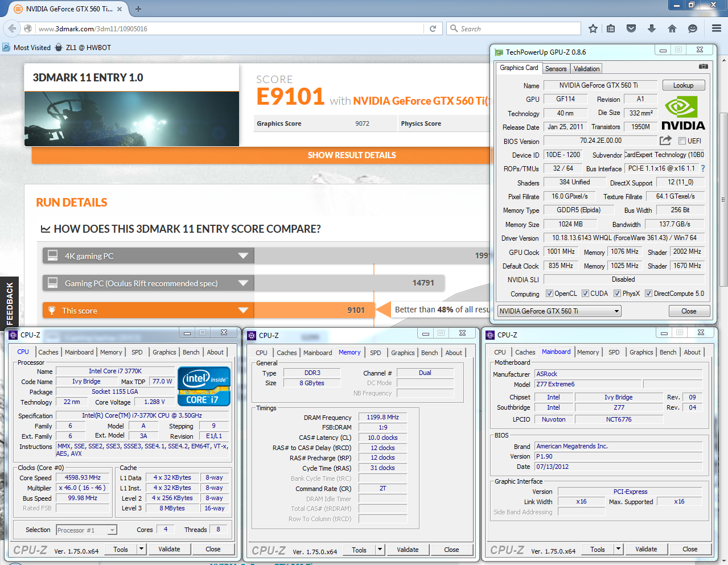Click monitor icon on 4K gaming PC row
This screenshot has height=565, width=728.
pyautogui.click(x=52, y=255)
